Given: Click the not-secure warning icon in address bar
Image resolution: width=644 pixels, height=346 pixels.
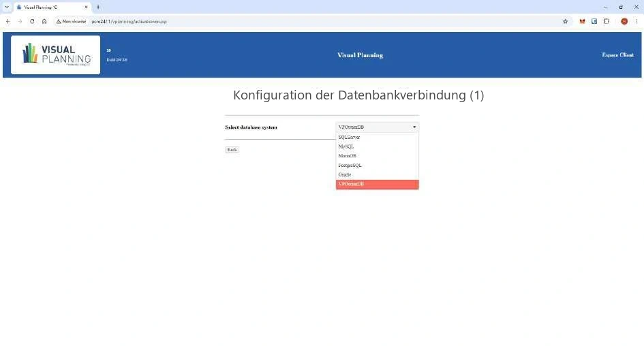Looking at the screenshot, I should pyautogui.click(x=59, y=21).
